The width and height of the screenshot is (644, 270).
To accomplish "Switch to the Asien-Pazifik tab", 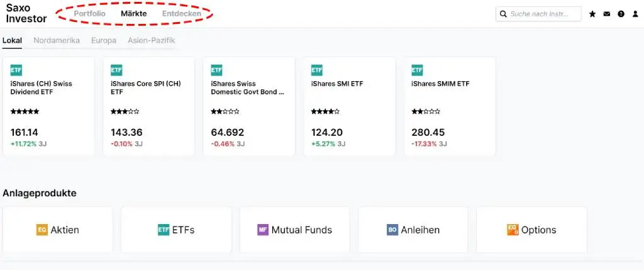I will pyautogui.click(x=151, y=41).
